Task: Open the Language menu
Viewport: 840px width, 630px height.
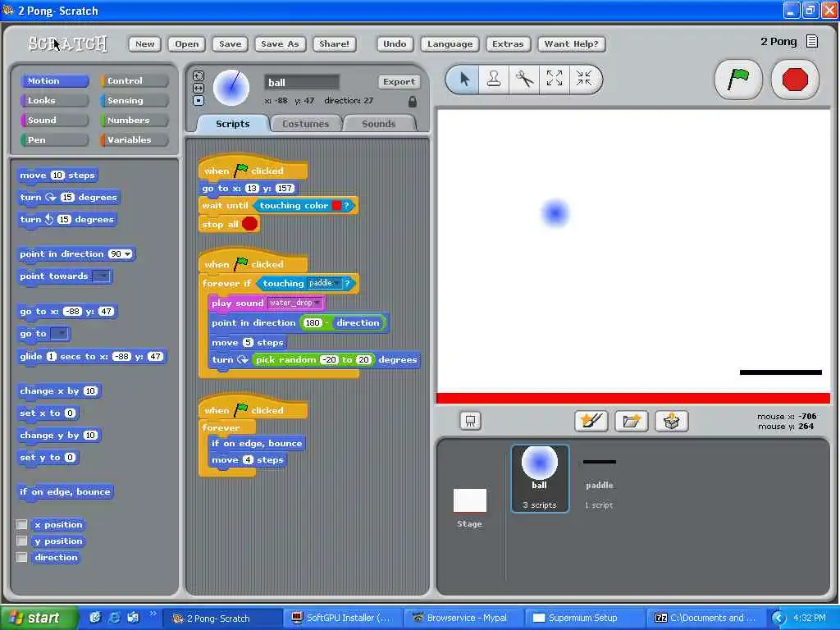Action: point(450,44)
